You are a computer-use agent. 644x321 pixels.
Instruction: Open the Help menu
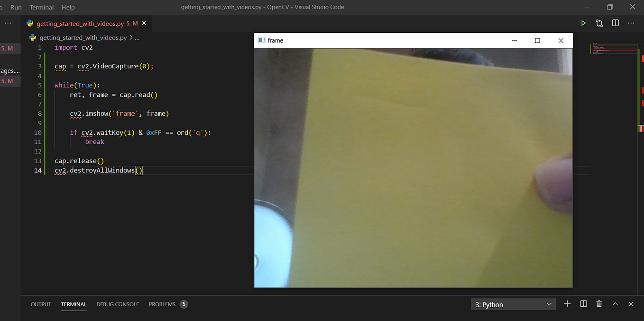tap(68, 7)
